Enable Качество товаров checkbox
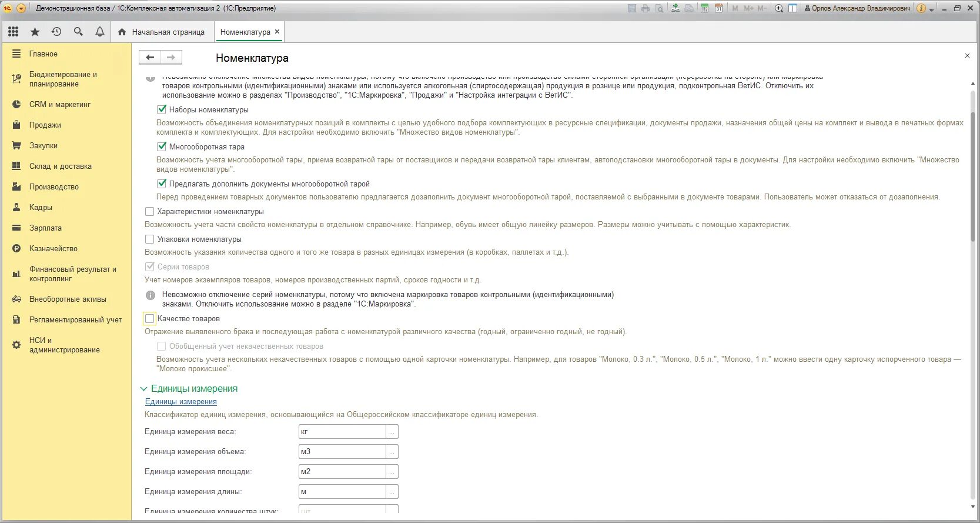 (150, 318)
